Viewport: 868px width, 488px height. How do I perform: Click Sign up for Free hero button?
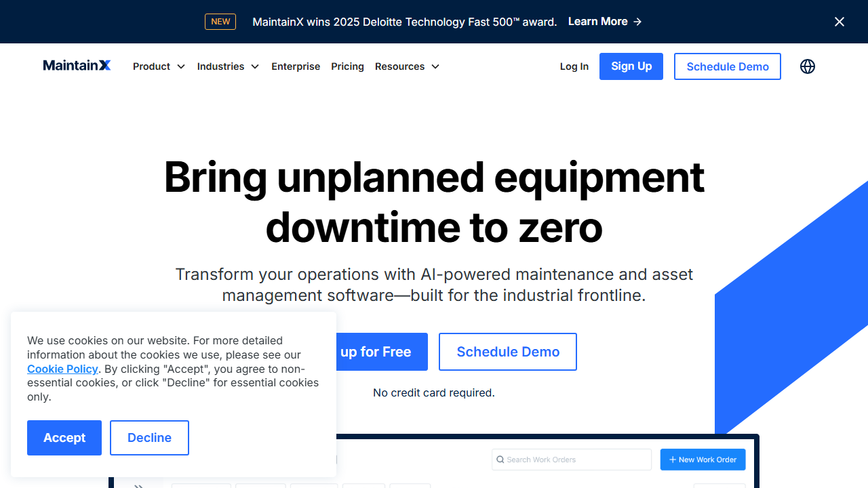coord(382,352)
